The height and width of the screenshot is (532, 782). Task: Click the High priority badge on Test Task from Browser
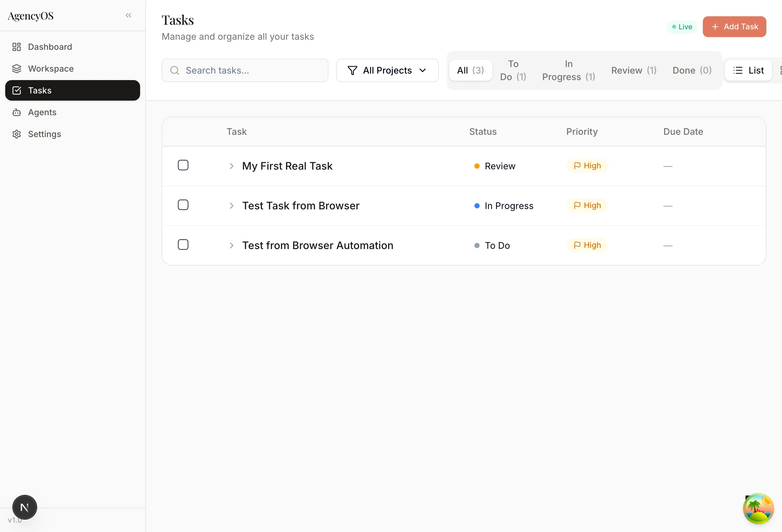(586, 205)
